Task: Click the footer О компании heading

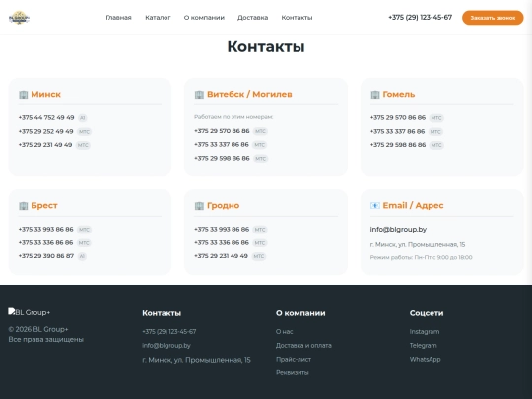Action: (300, 313)
